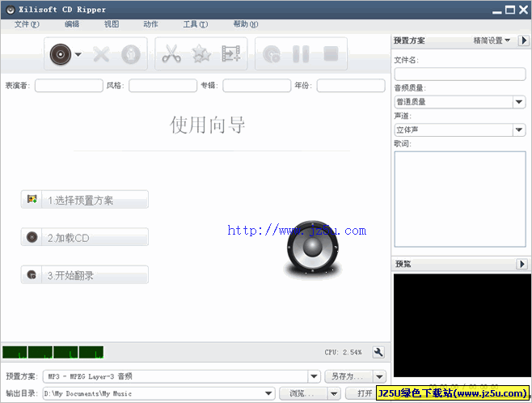The width and height of the screenshot is (532, 403).
Task: Click the remove X toolbar icon
Action: [x=101, y=54]
